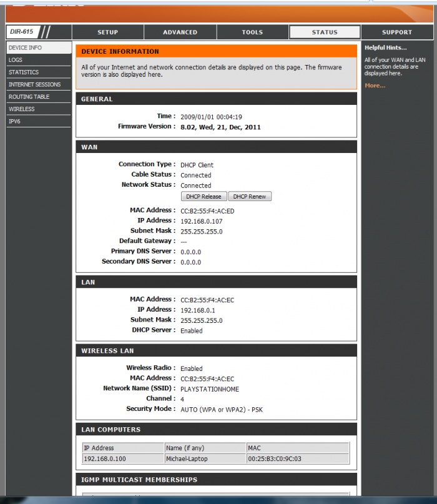Image resolution: width=437 pixels, height=504 pixels.
Task: Click the DHCP Release button
Action: coord(204,196)
